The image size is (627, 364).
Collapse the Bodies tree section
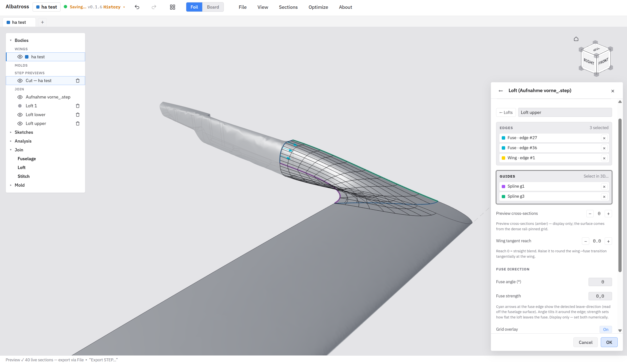tap(11, 40)
